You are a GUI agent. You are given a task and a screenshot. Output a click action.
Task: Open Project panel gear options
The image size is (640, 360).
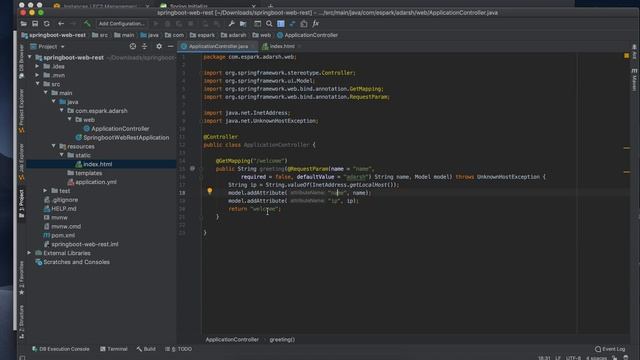click(159, 47)
